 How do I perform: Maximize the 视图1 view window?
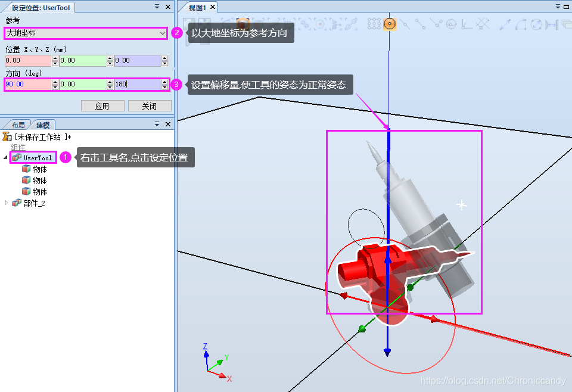566,7
